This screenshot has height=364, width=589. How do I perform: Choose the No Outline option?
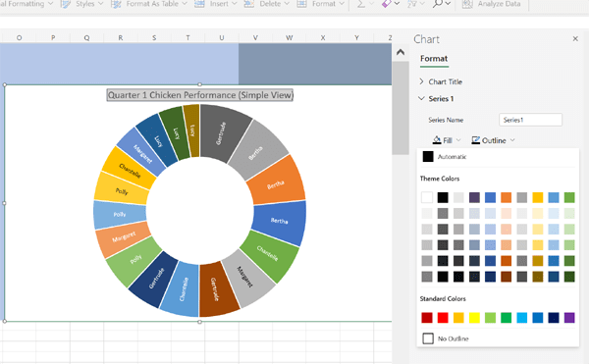coord(446,338)
